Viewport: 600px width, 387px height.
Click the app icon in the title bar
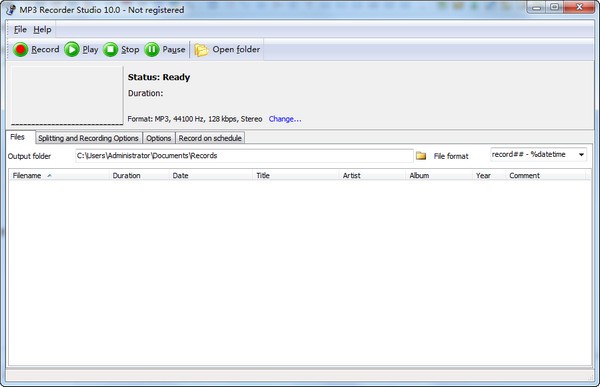click(11, 10)
